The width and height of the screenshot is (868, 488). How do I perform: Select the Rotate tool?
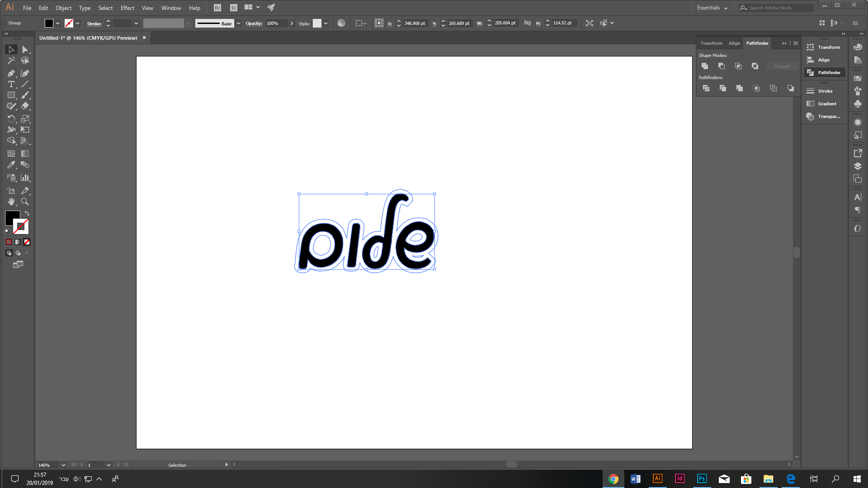click(x=11, y=119)
